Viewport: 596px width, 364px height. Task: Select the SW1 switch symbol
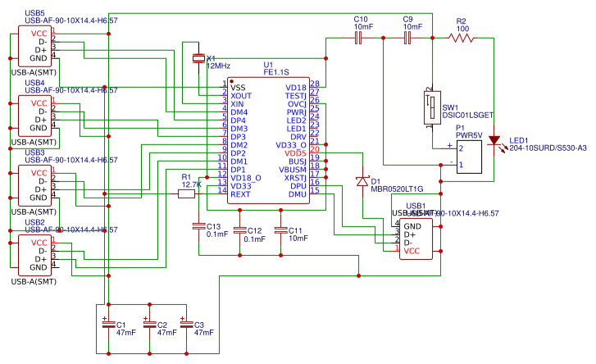coord(433,107)
